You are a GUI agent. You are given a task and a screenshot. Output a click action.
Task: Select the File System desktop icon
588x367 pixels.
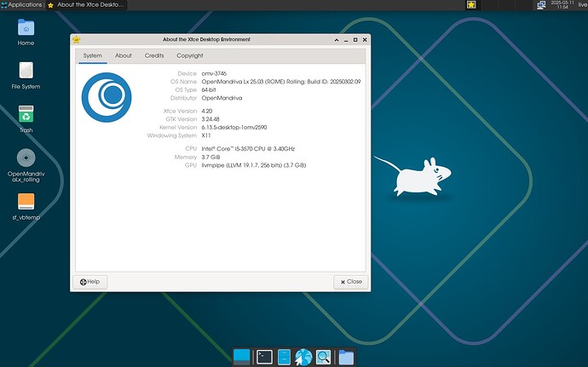[x=26, y=71]
